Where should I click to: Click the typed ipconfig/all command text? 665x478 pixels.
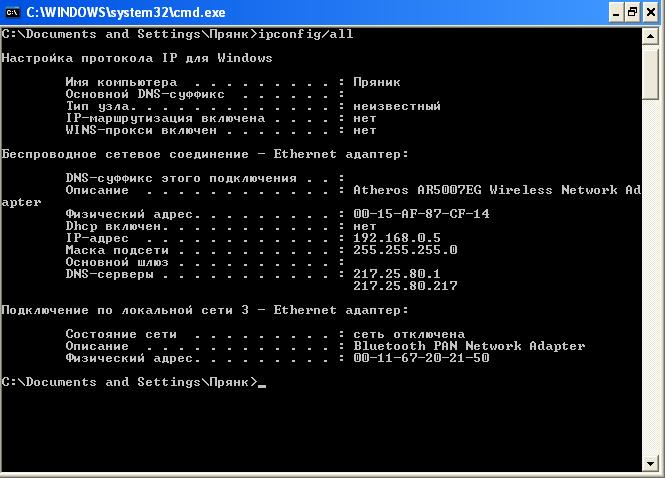click(x=306, y=34)
